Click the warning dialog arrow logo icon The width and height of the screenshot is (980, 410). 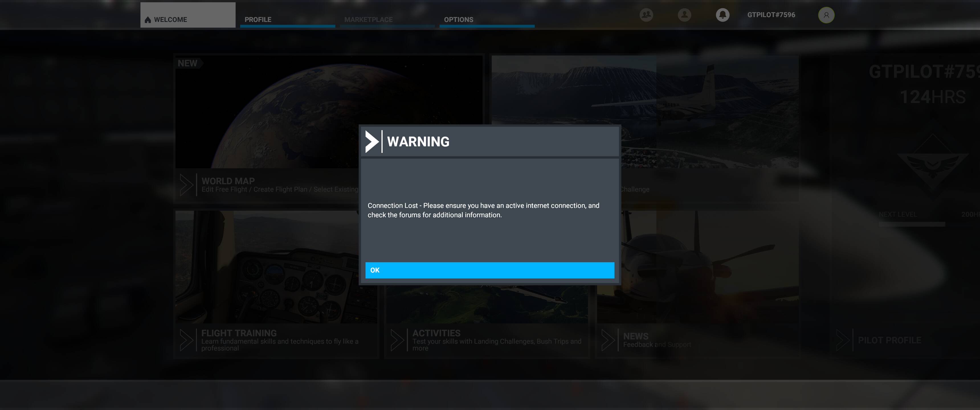click(x=372, y=142)
